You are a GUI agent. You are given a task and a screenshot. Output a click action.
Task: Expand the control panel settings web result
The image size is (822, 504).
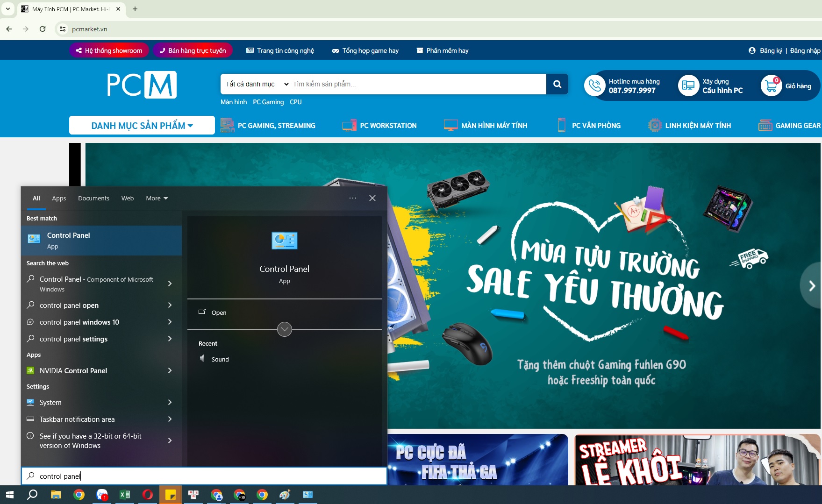point(170,339)
